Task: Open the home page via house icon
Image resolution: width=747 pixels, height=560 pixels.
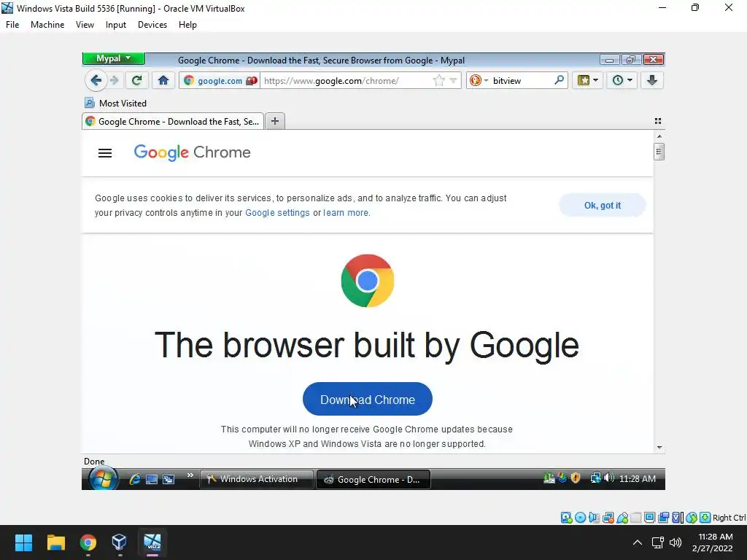Action: [163, 80]
